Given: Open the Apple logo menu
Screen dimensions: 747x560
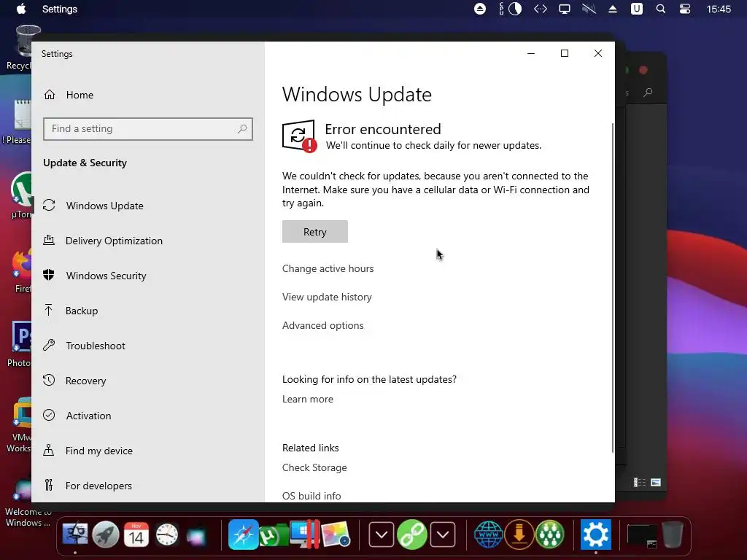Looking at the screenshot, I should pos(21,9).
